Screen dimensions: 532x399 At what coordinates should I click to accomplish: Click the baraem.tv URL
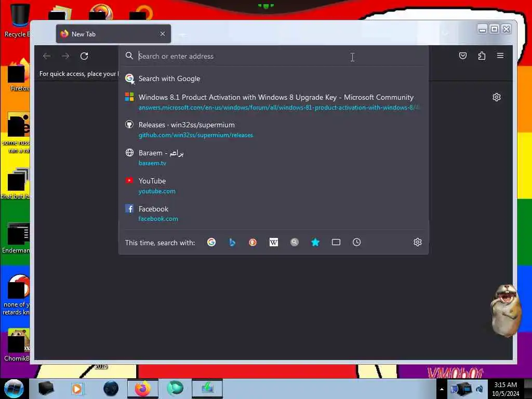pyautogui.click(x=152, y=163)
